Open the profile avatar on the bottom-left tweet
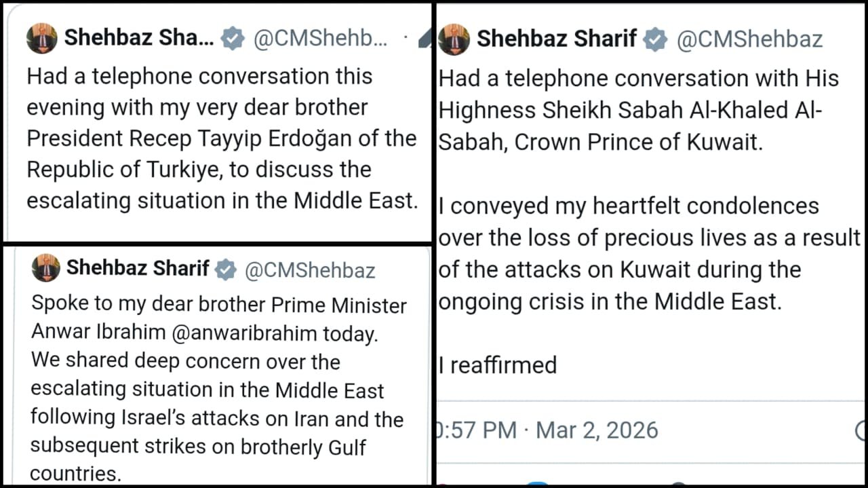Image resolution: width=868 pixels, height=488 pixels. click(46, 269)
